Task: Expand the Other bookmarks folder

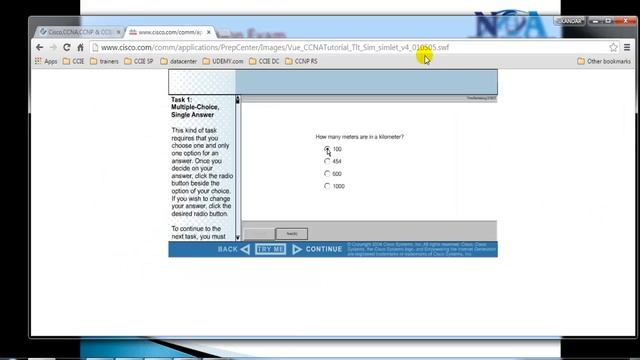Action: (604, 61)
